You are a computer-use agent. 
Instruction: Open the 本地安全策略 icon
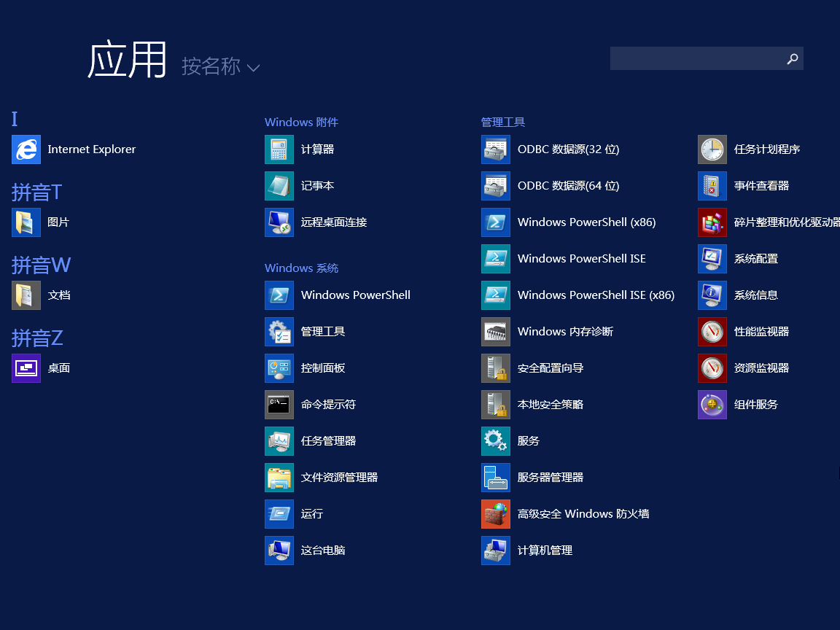coord(496,405)
